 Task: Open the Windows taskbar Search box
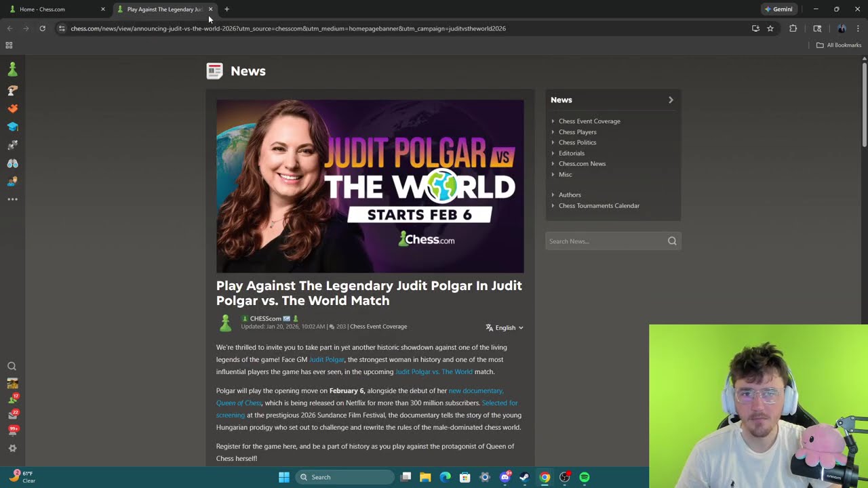[345, 477]
